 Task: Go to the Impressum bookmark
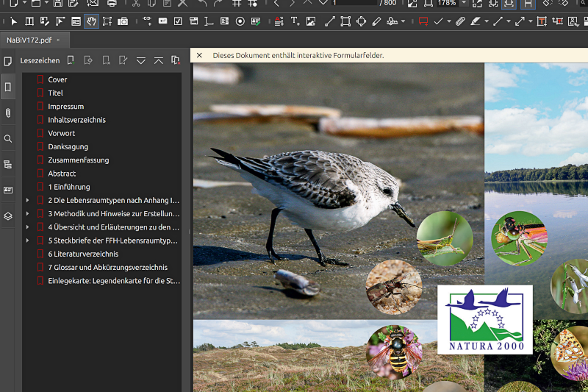coord(66,107)
